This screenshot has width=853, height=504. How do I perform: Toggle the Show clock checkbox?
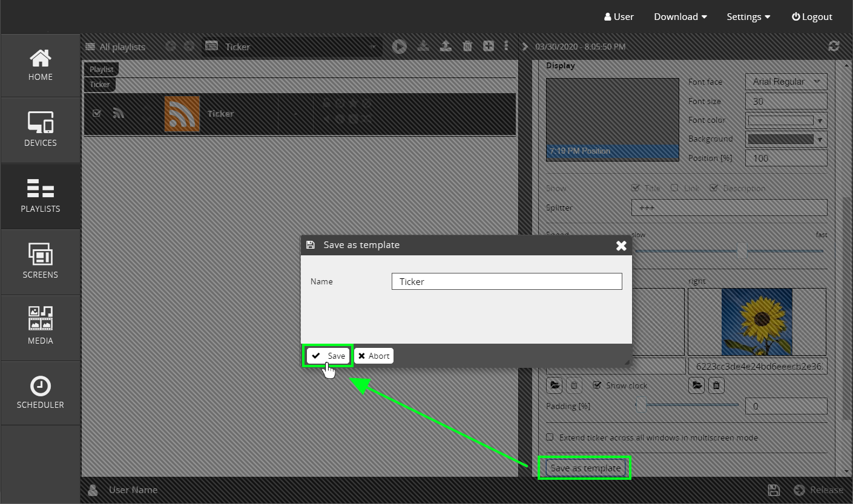(x=598, y=385)
